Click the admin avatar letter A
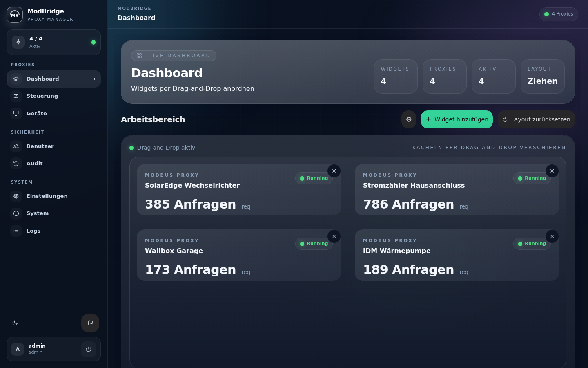588x368 pixels. click(x=18, y=349)
